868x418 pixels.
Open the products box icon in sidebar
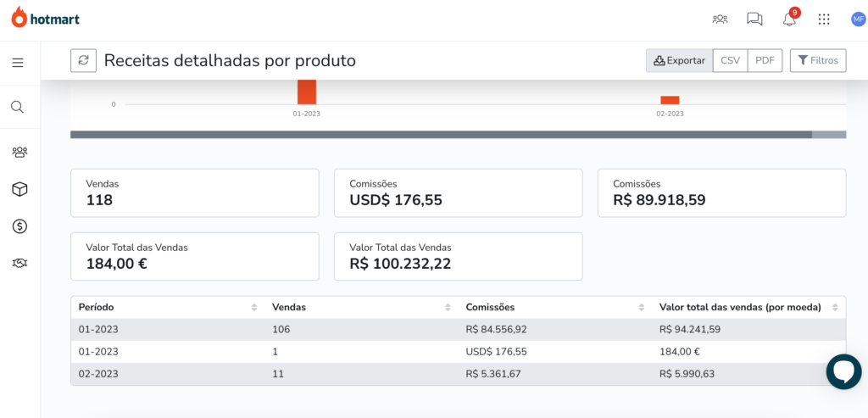20,189
